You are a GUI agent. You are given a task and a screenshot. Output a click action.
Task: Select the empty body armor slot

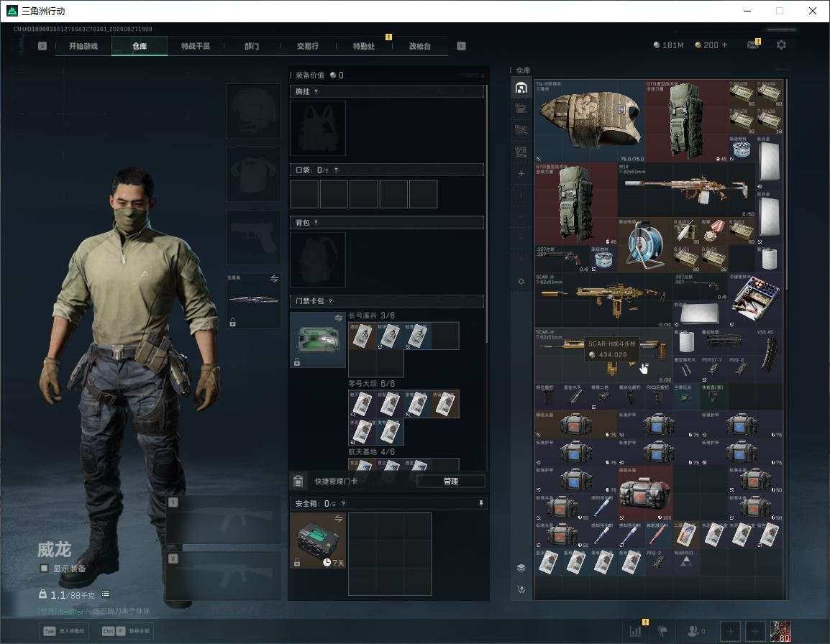pos(253,174)
